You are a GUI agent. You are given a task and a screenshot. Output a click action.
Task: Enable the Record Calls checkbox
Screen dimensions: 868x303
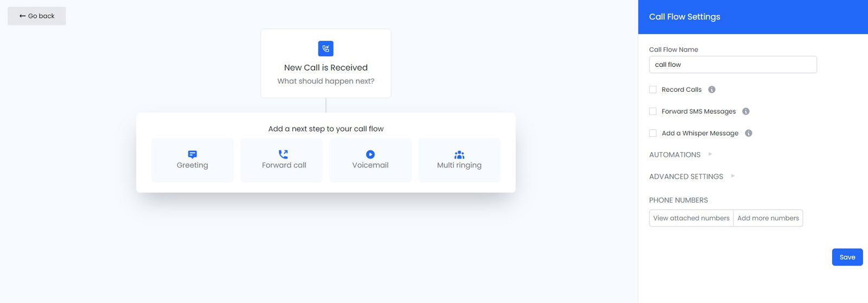tap(653, 90)
